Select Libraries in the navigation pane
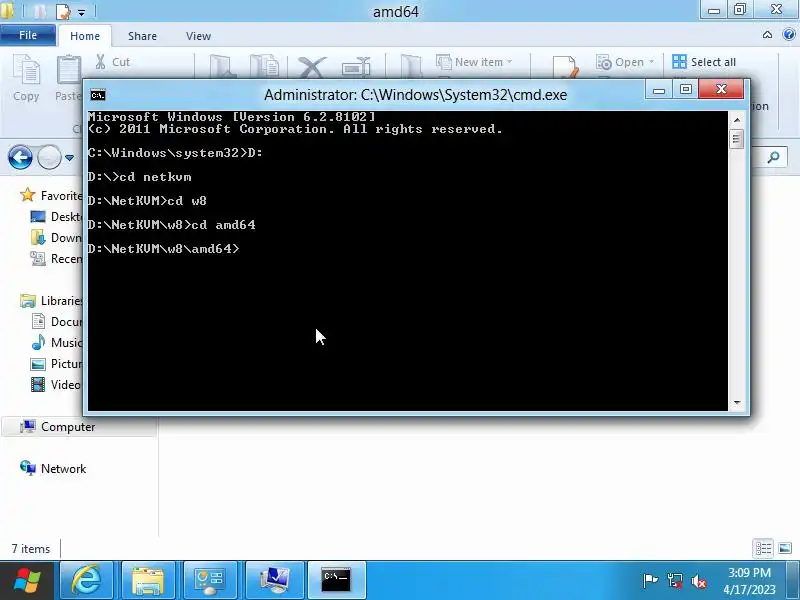Viewport: 800px width, 600px height. pos(51,301)
